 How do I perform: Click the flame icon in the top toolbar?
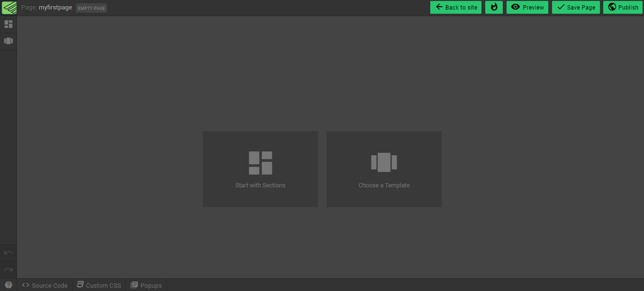point(494,7)
